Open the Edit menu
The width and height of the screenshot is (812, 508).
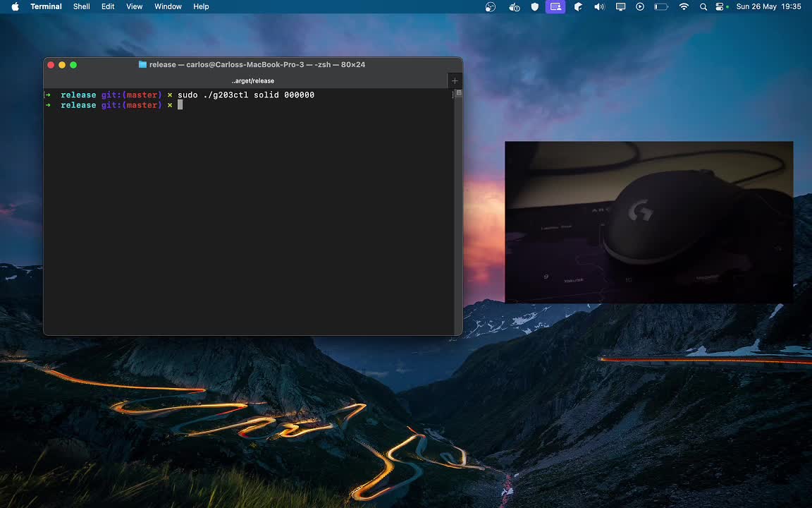pyautogui.click(x=108, y=7)
